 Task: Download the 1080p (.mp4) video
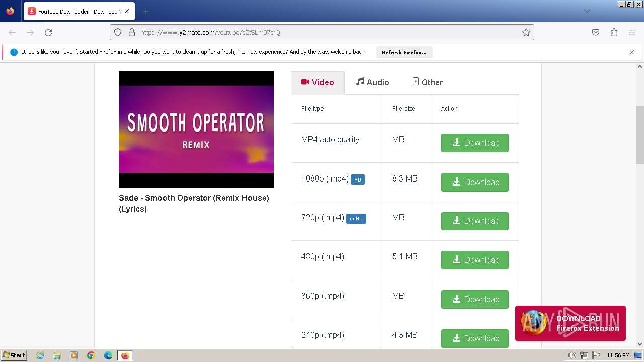tap(475, 182)
